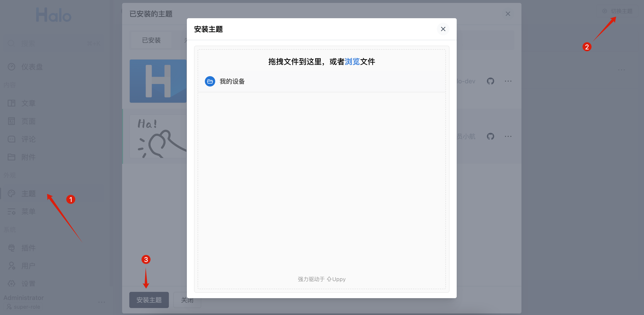The height and width of the screenshot is (315, 644).
Task: Open attachments (附件) sidebar item
Action: point(28,157)
